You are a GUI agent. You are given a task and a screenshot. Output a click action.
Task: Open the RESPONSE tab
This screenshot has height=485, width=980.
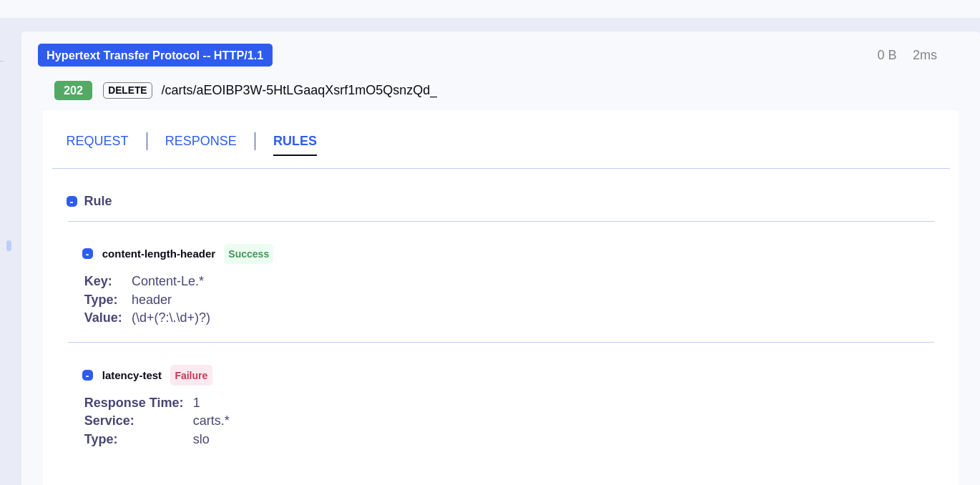point(200,141)
